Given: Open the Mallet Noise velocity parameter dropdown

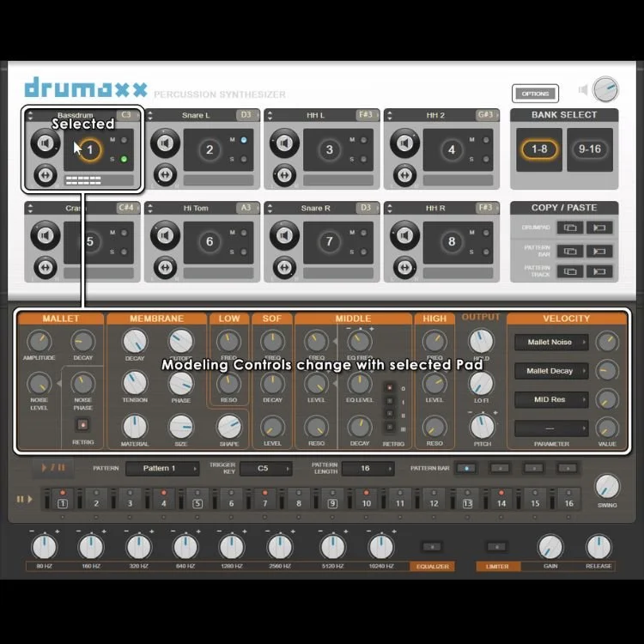Looking at the screenshot, I should pyautogui.click(x=551, y=342).
